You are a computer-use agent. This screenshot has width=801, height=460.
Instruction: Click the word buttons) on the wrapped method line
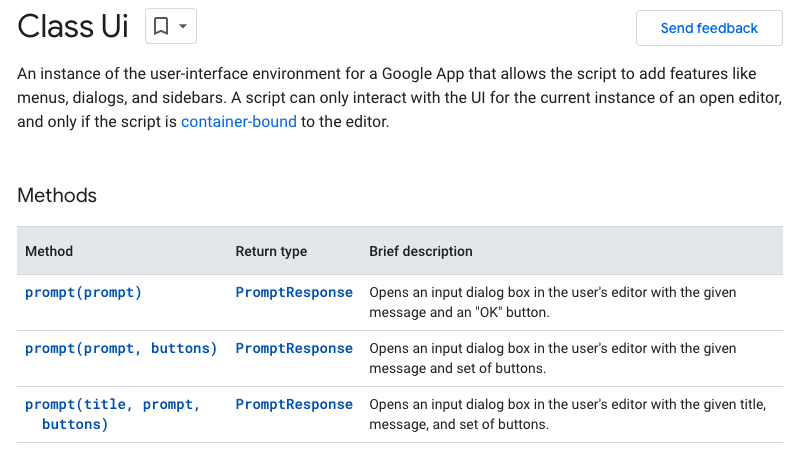tap(75, 424)
